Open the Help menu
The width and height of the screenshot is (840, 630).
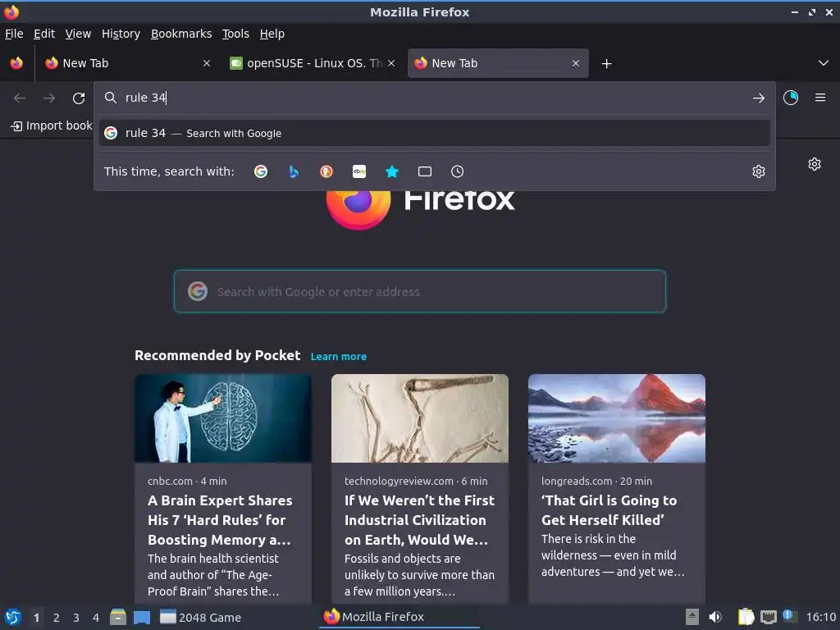pyautogui.click(x=272, y=34)
